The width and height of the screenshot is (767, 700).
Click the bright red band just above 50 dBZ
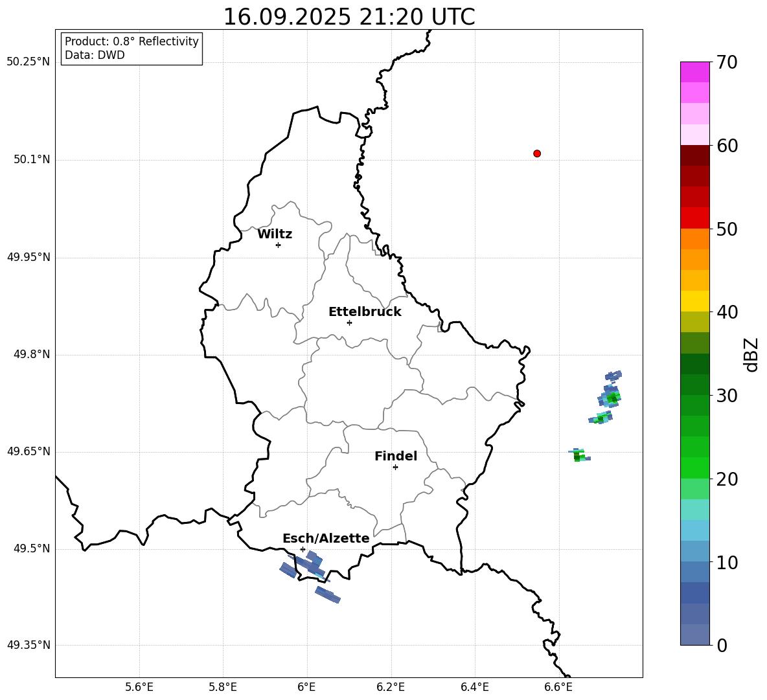pos(694,218)
